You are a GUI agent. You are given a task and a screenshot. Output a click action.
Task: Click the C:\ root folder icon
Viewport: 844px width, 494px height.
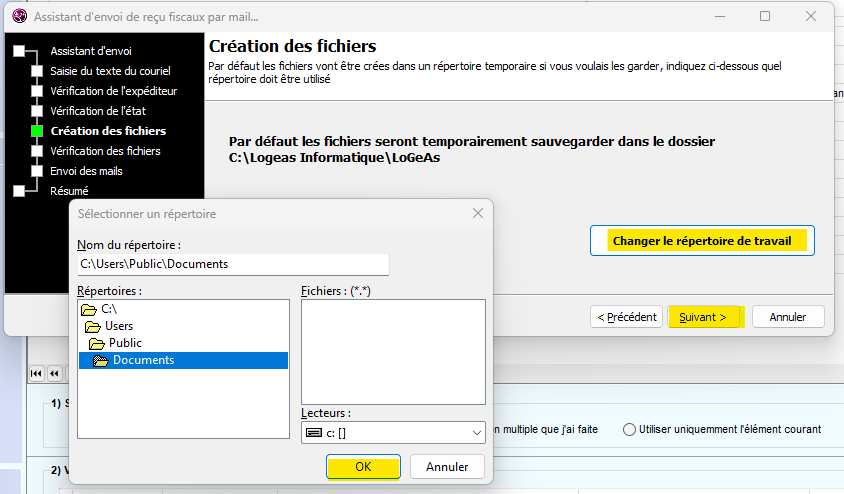pyautogui.click(x=89, y=310)
